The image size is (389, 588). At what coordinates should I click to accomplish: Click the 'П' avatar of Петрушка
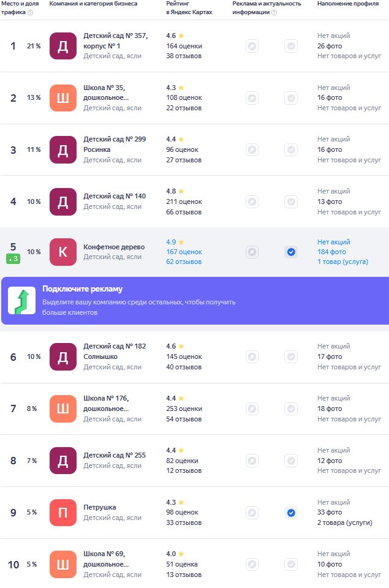point(63,513)
